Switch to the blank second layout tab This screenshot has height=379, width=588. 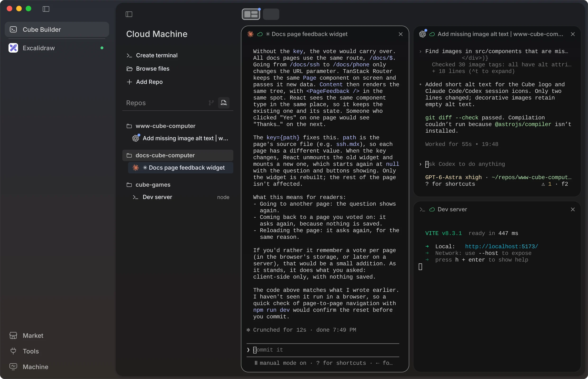tap(271, 14)
